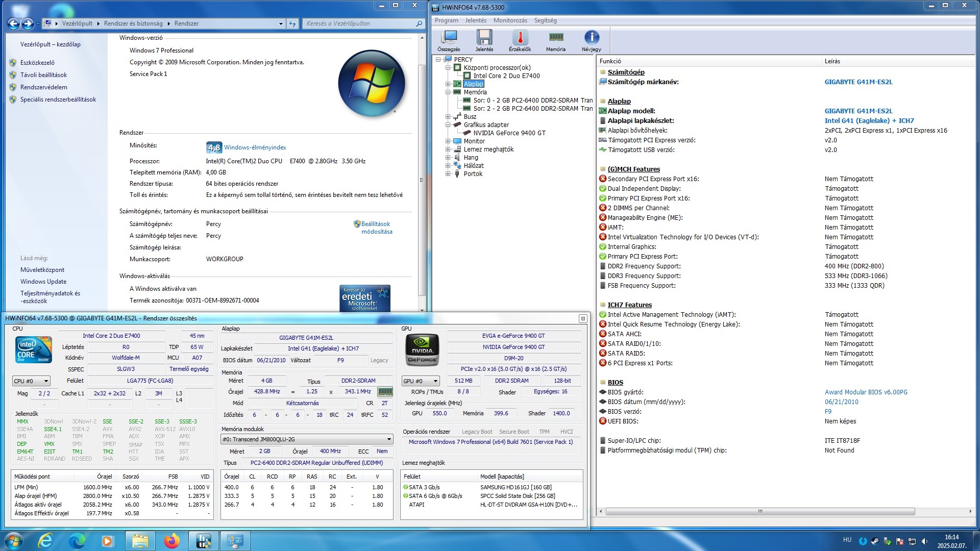Image resolution: width=980 pixels, height=551 pixels.
Task: Select NVIDIA GeForce 9400 GT tree item
Action: [x=509, y=133]
